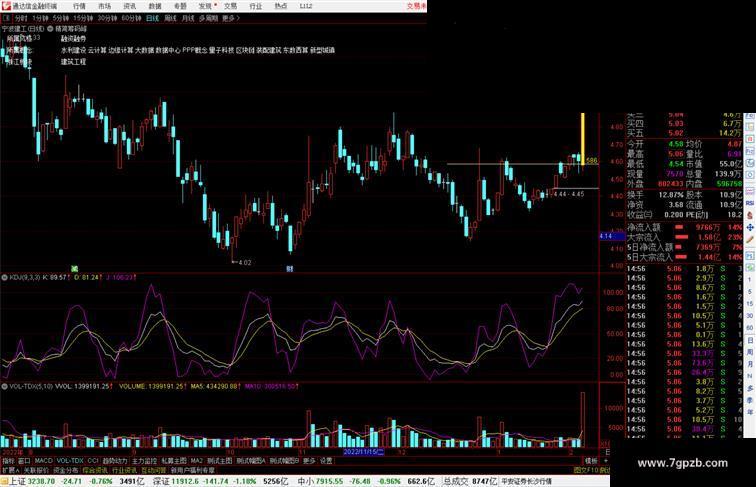
Task: Open the 水利建设 concept link
Action: [x=73, y=50]
